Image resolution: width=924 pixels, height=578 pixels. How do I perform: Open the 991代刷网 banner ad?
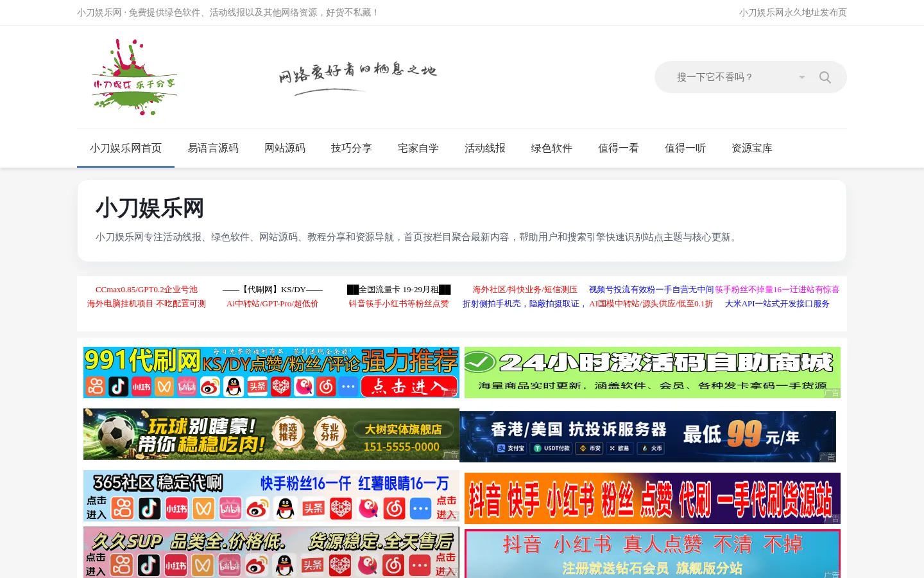coord(271,372)
